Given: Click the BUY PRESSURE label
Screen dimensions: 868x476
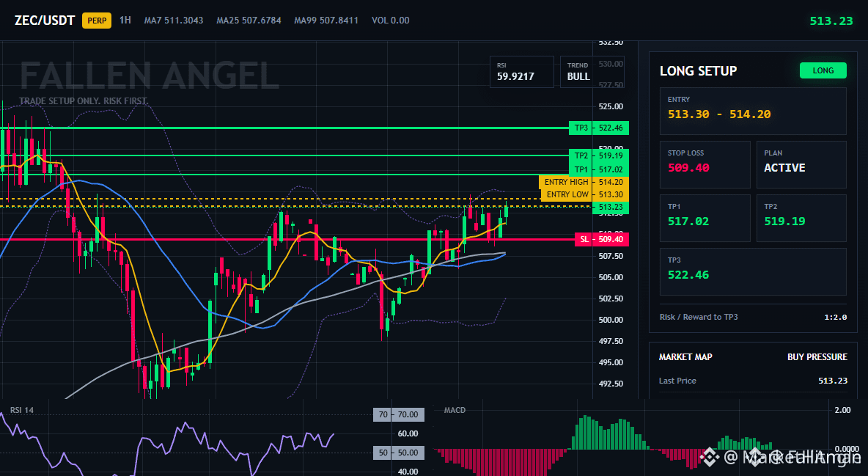Looking at the screenshot, I should pos(817,357).
